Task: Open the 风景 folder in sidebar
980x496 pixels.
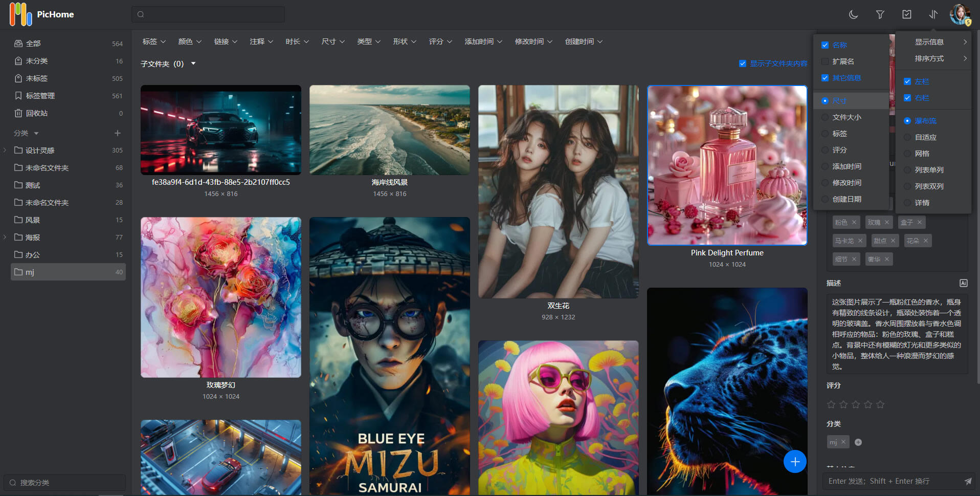Action: click(x=32, y=220)
